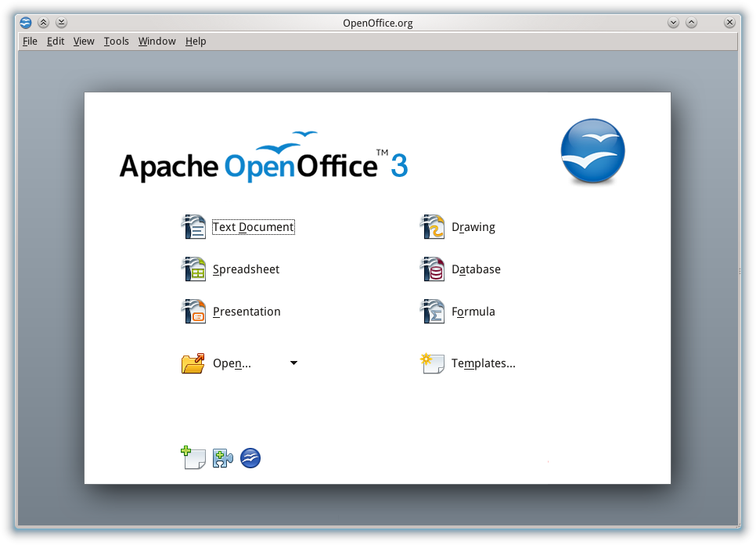Open the Help menu
Viewport: 756px width, 545px height.
tap(196, 42)
